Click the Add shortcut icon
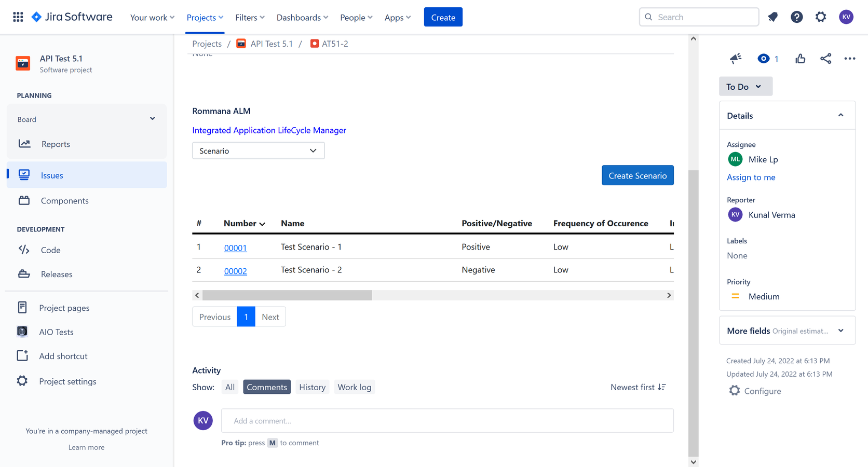Image resolution: width=868 pixels, height=467 pixels. click(22, 355)
